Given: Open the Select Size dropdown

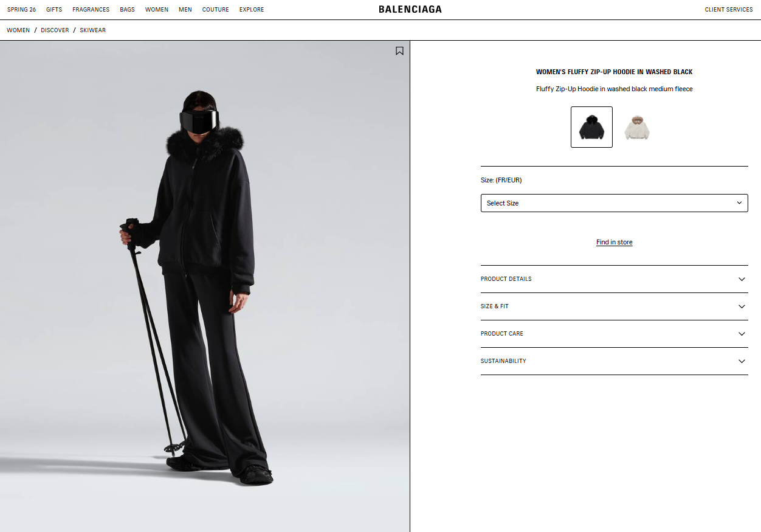Looking at the screenshot, I should [x=614, y=203].
